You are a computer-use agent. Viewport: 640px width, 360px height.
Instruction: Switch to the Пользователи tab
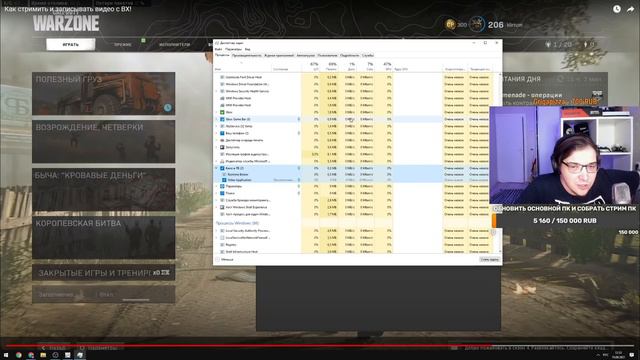pos(327,55)
